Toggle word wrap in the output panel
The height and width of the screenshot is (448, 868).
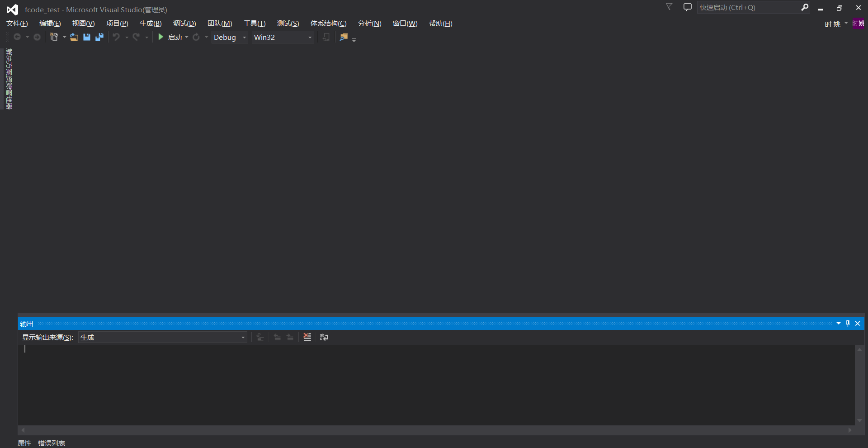pyautogui.click(x=324, y=337)
